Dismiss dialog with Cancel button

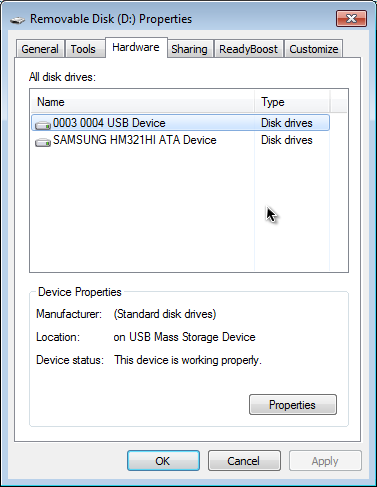244,461
